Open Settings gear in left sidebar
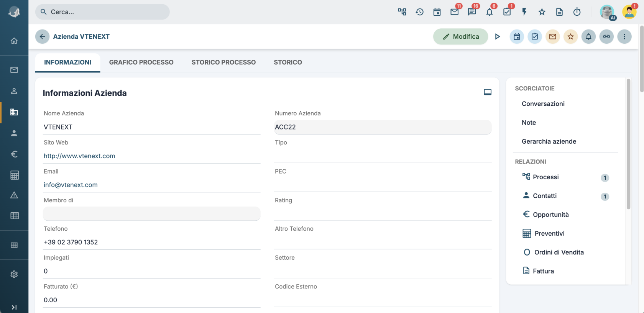This screenshot has height=313, width=644. 14,274
